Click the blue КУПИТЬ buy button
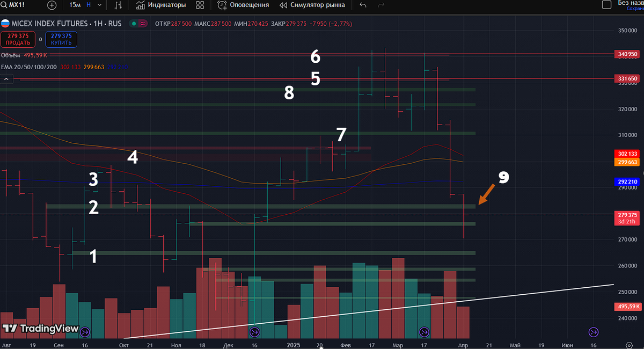This screenshot has height=349, width=644. 61,39
